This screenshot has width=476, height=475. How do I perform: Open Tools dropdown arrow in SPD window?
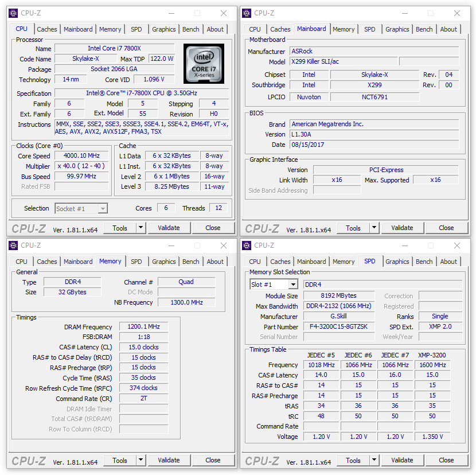[x=374, y=460]
